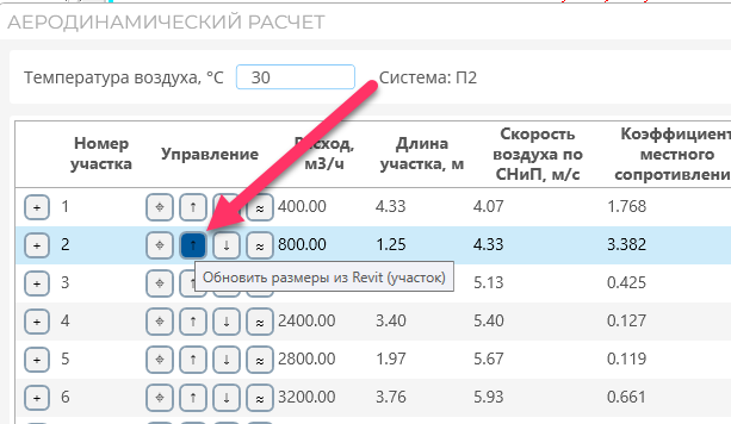This screenshot has width=731, height=424.
Task: Click the length cell 3.76
Action: coord(391,397)
